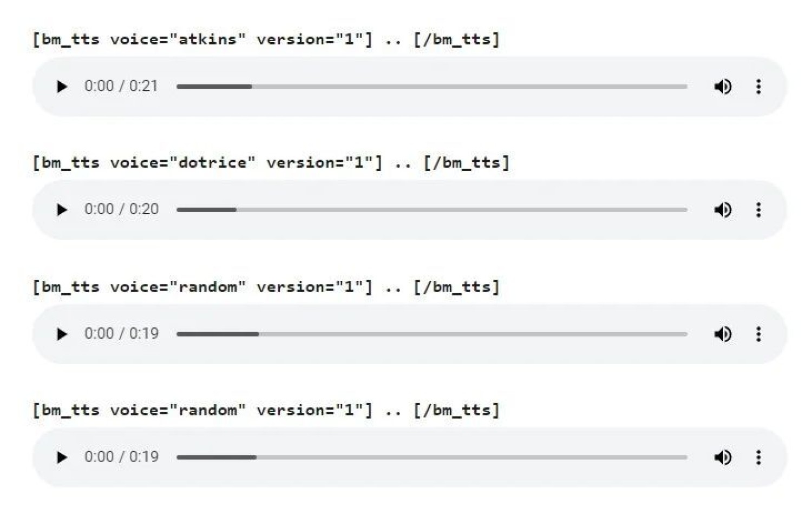The height and width of the screenshot is (514, 812).
Task: Mute the first random voice player
Action: (723, 334)
